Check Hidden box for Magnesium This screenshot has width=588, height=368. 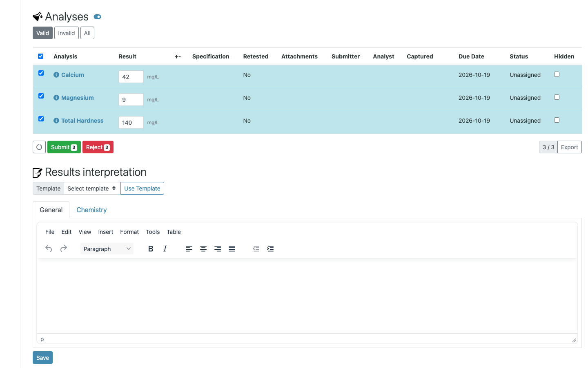pyautogui.click(x=557, y=97)
